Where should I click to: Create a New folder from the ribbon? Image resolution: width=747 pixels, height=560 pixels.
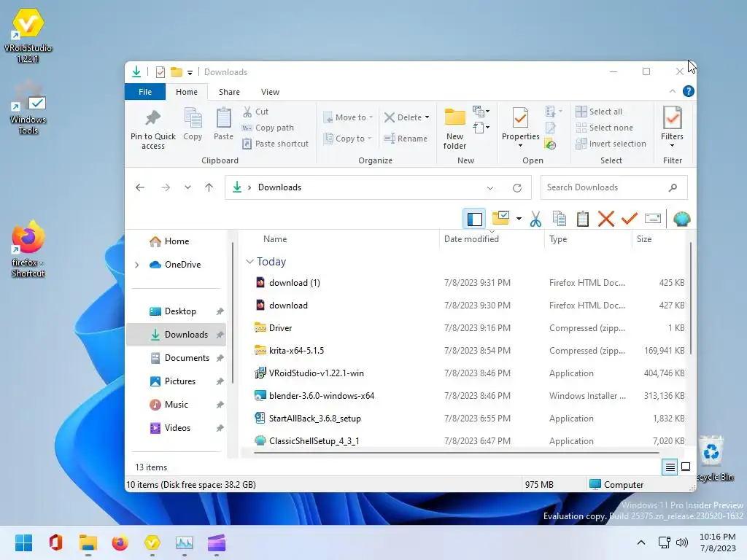click(x=454, y=128)
